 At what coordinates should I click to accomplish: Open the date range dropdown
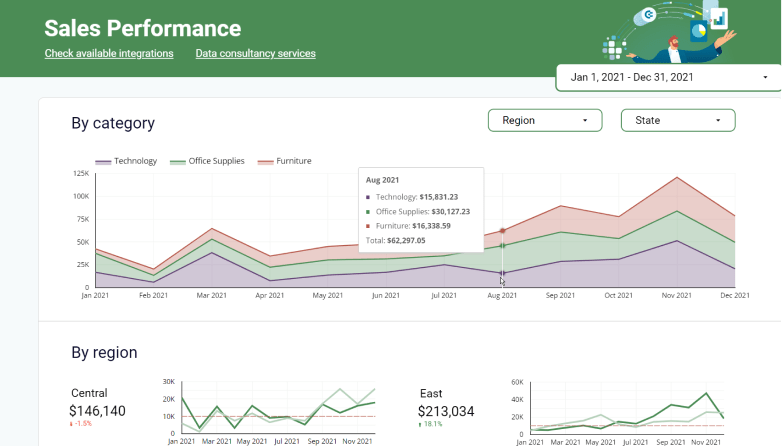point(668,77)
